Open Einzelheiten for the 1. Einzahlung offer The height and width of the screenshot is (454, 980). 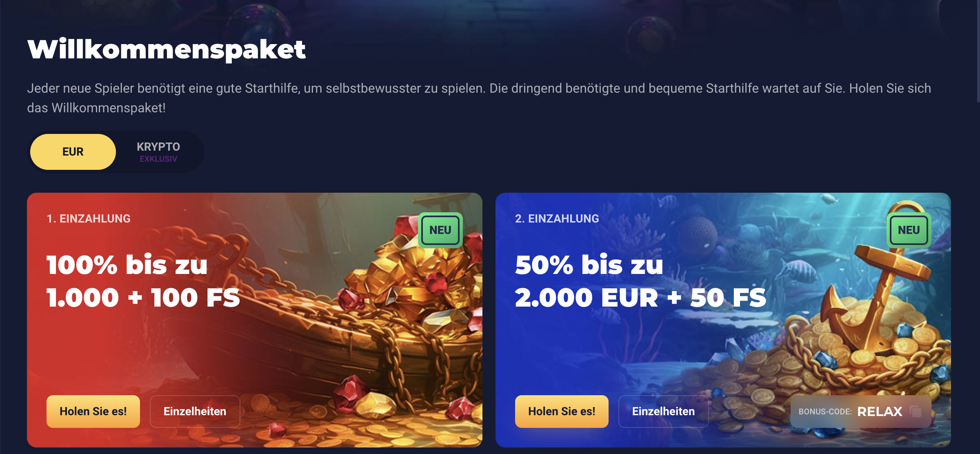coord(195,412)
